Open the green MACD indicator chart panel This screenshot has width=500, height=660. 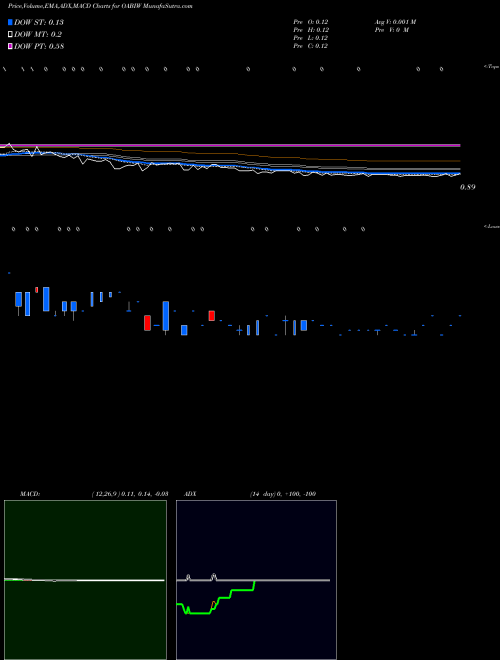pyautogui.click(x=85, y=580)
